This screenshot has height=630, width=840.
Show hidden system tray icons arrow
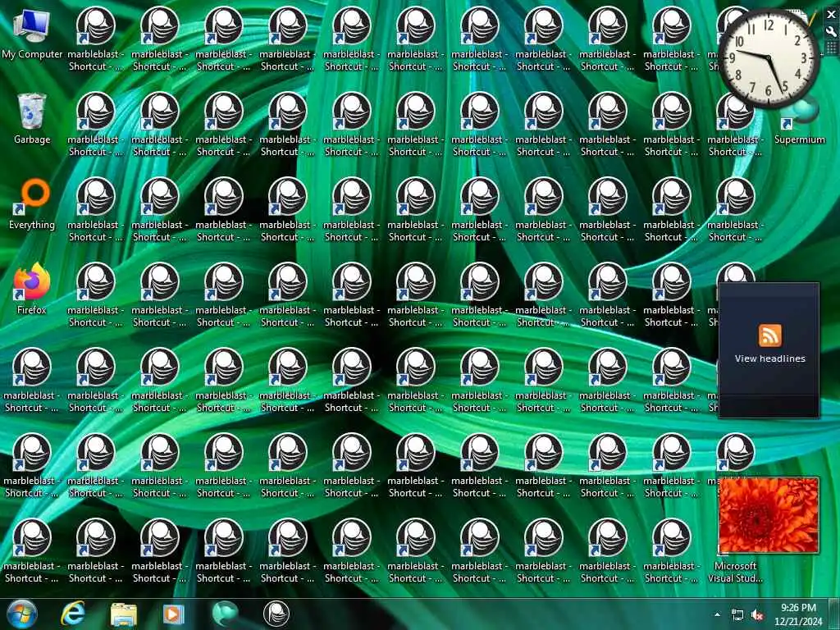[717, 614]
